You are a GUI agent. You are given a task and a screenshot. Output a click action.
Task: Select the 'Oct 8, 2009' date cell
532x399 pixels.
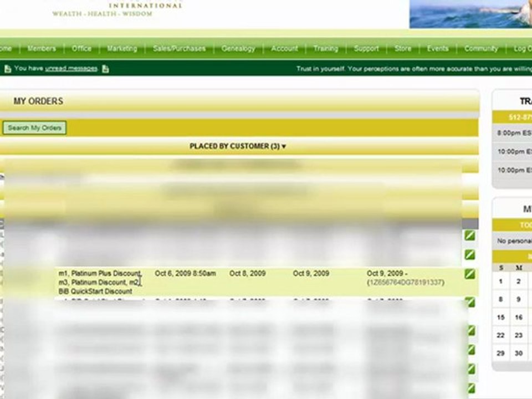[x=247, y=273]
